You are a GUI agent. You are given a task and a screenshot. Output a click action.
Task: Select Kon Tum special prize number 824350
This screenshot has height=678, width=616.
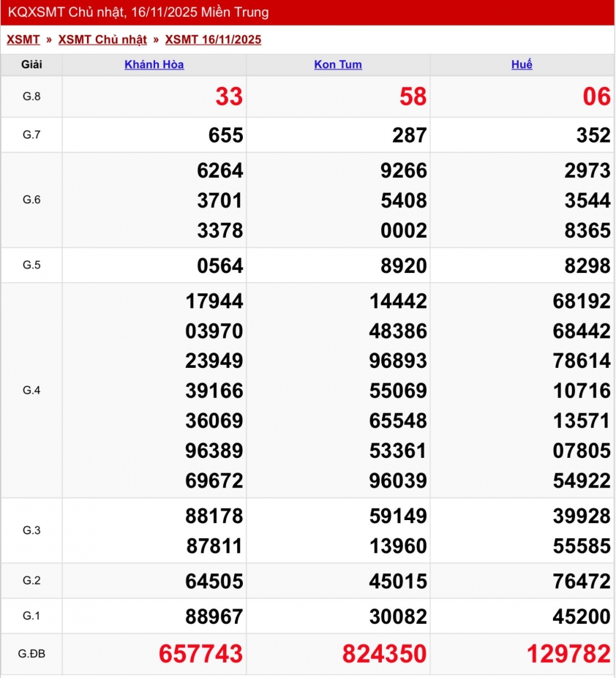386,654
